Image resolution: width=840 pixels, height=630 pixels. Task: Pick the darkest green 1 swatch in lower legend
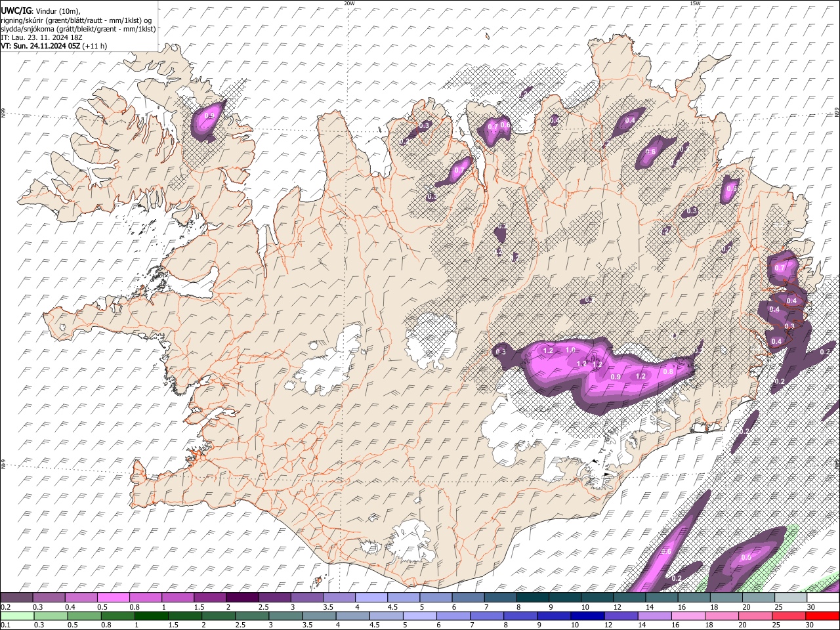[x=151, y=616]
